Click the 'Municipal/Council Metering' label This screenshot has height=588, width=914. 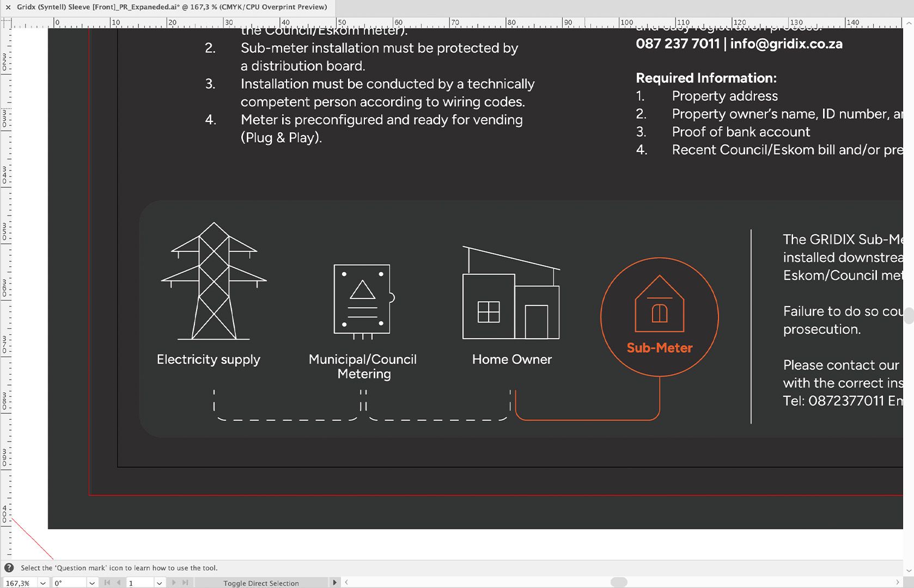tap(363, 366)
